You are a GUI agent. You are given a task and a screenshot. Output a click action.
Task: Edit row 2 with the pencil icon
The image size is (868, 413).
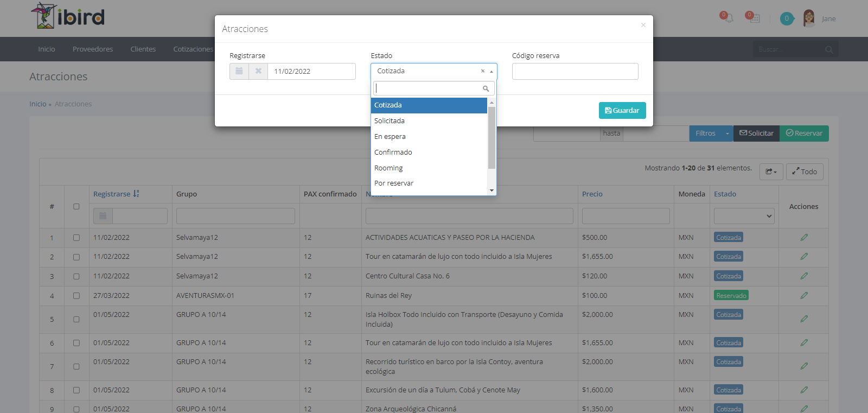click(804, 256)
